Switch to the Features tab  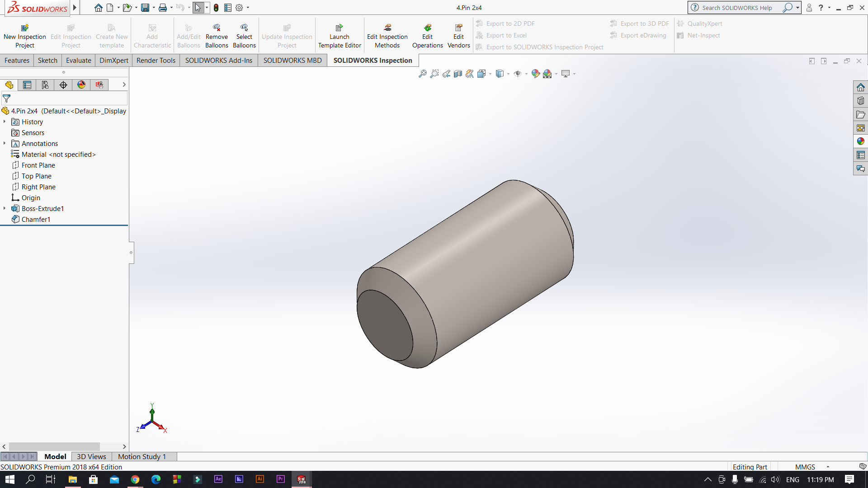(17, 61)
